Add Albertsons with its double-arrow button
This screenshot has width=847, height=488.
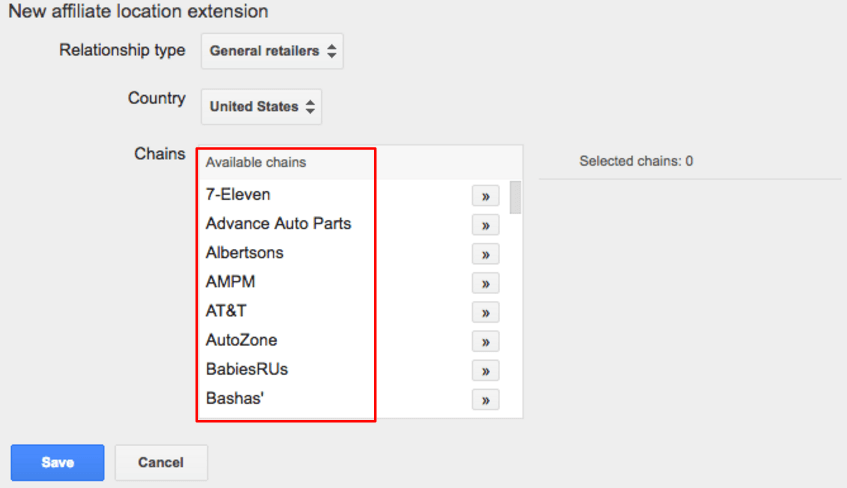click(x=485, y=254)
